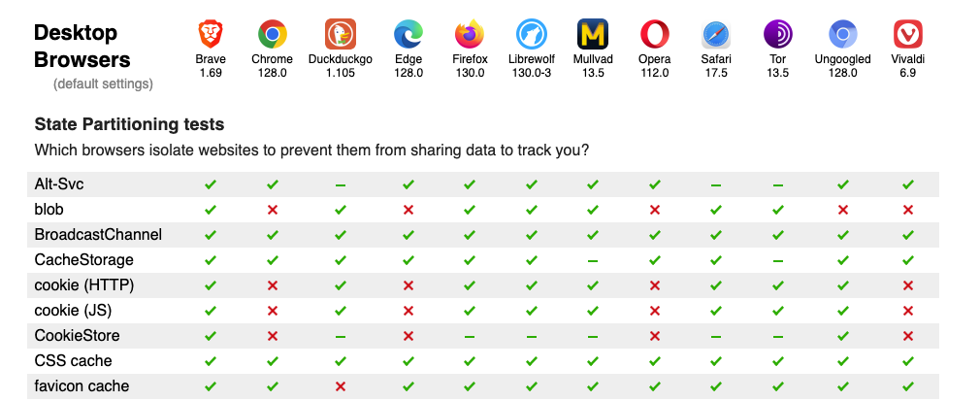Select the BroadcastChannel test row label
The width and height of the screenshot is (980, 401).
(x=98, y=235)
